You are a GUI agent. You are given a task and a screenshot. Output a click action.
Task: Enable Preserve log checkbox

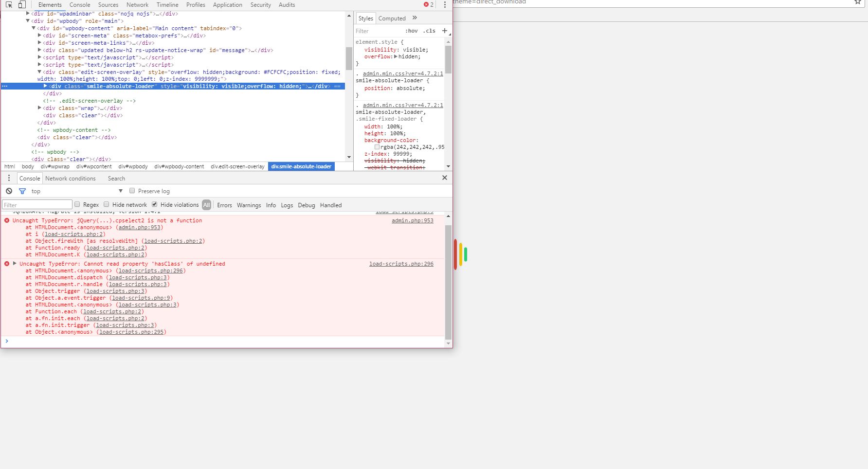tap(132, 191)
